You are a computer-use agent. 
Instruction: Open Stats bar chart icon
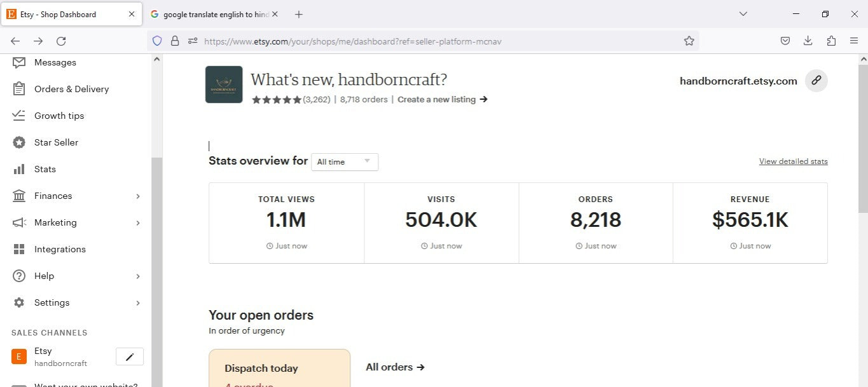click(19, 169)
